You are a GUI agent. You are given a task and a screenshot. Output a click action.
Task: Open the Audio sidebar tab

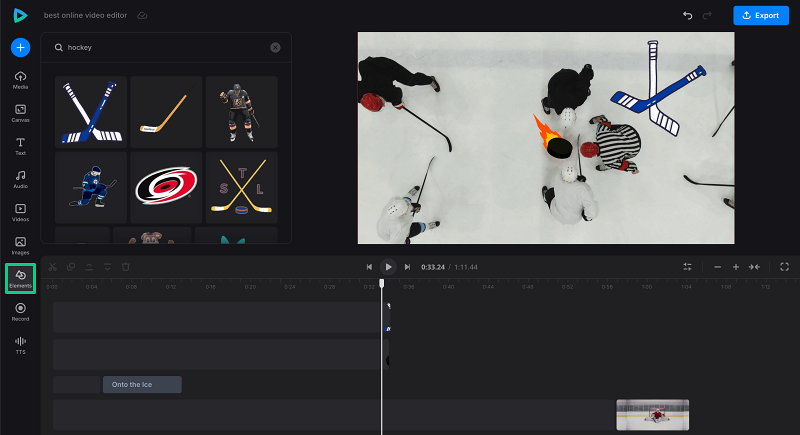point(20,180)
